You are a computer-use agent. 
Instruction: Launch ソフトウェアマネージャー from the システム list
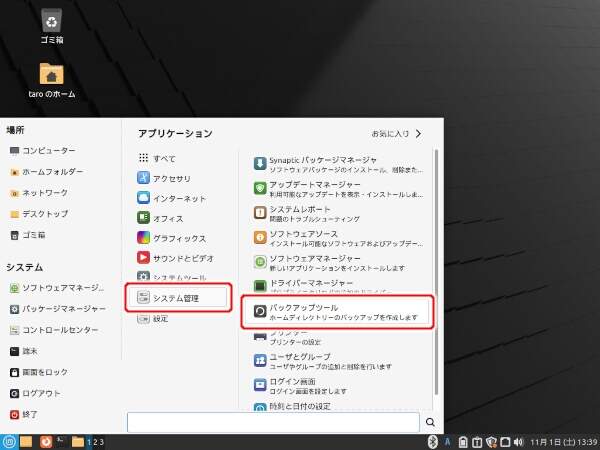[57, 288]
